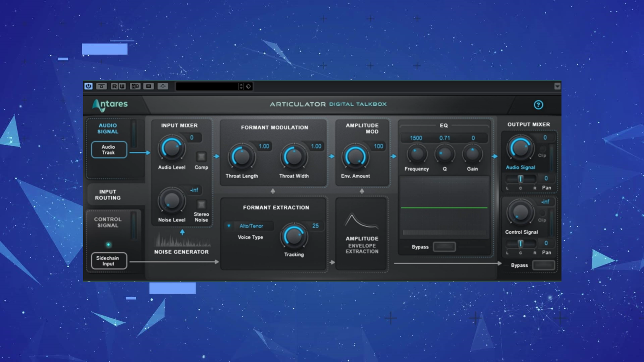
Task: Click the Output Mixer bypass toggle
Action: pos(543,265)
